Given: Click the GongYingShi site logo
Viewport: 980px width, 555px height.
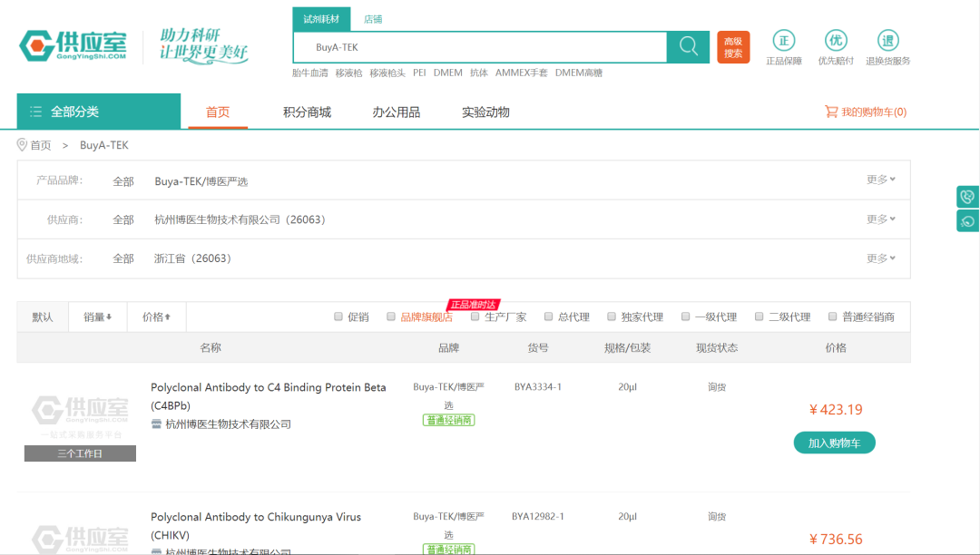Looking at the screenshot, I should click(x=73, y=45).
